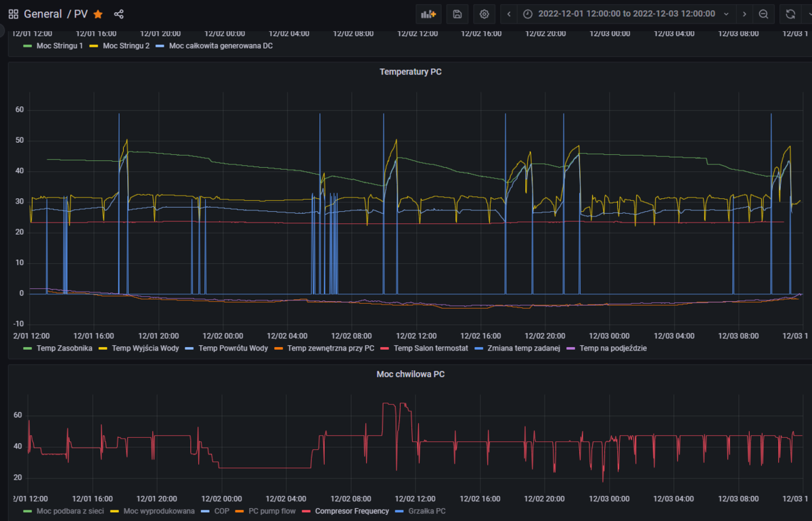Open Temperatury PC panel title menu
Screen dimensions: 812x521
pos(410,72)
